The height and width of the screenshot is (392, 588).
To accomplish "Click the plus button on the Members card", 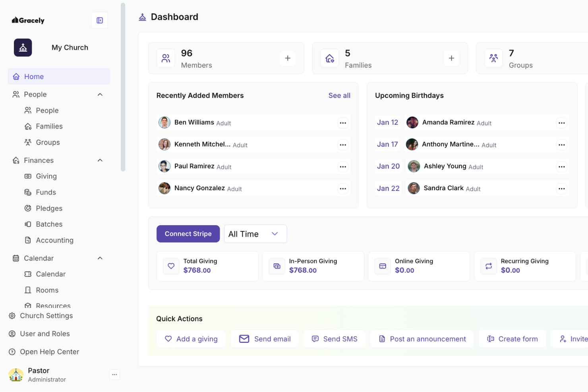I will coord(287,58).
